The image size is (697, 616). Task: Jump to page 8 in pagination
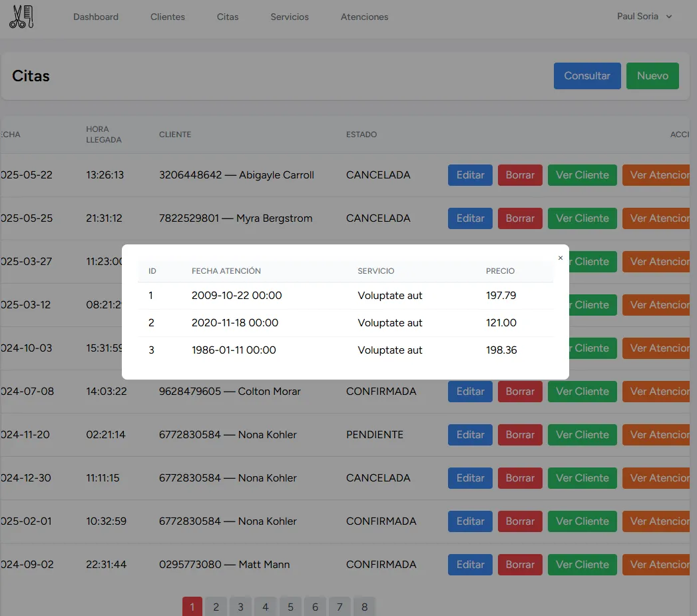click(365, 607)
